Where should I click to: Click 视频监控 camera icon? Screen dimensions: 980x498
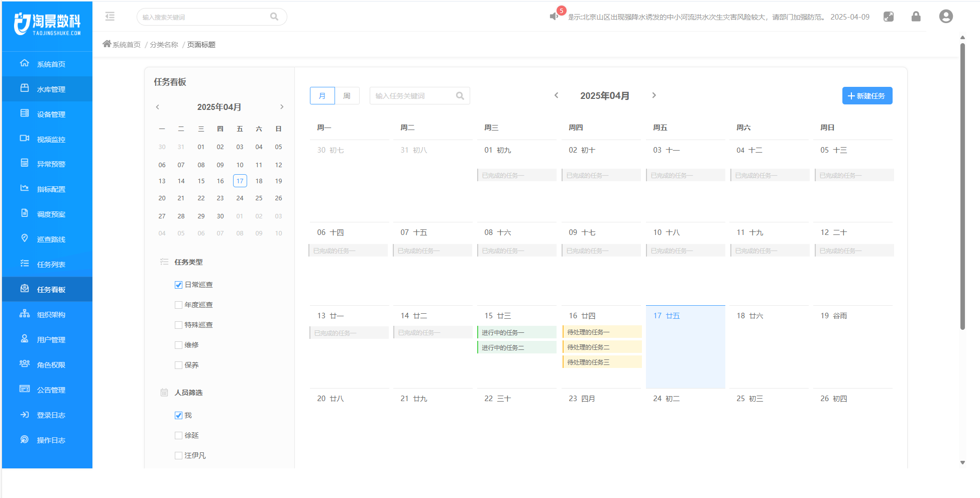pos(24,139)
